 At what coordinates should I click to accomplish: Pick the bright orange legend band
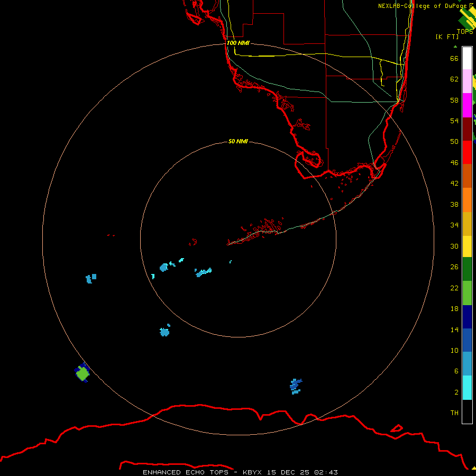467,200
